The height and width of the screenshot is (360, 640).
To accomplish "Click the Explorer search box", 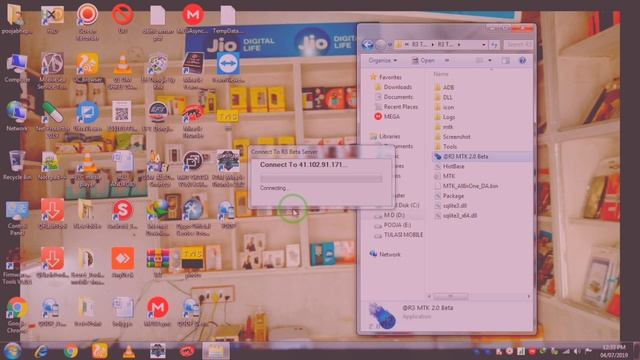I will 518,44.
